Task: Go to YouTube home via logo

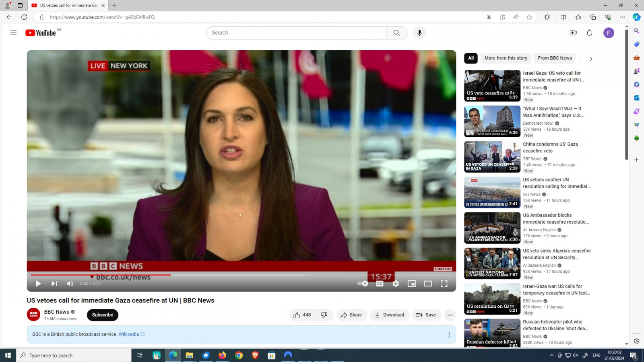Action: (x=41, y=33)
